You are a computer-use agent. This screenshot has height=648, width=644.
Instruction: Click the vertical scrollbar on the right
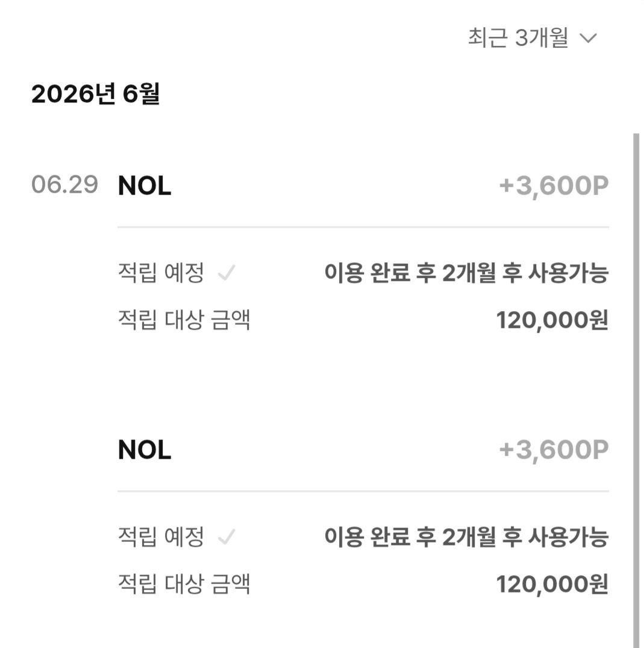click(636, 391)
